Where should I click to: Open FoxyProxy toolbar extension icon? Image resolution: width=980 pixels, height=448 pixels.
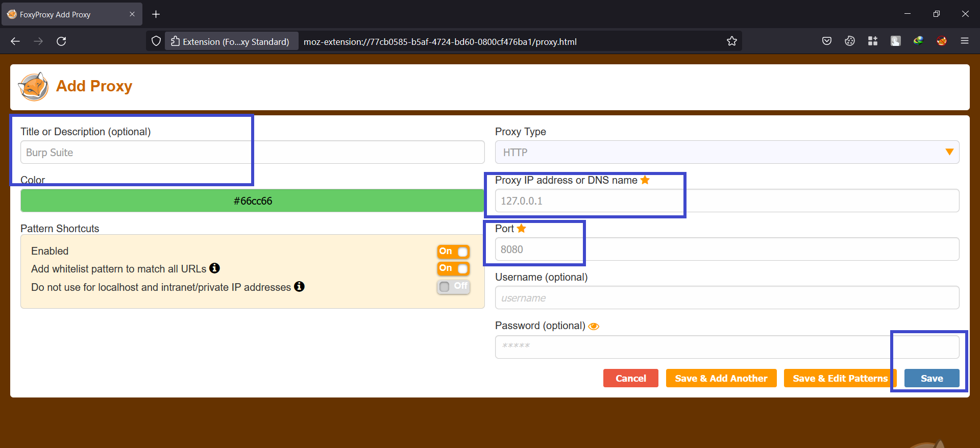click(x=942, y=41)
